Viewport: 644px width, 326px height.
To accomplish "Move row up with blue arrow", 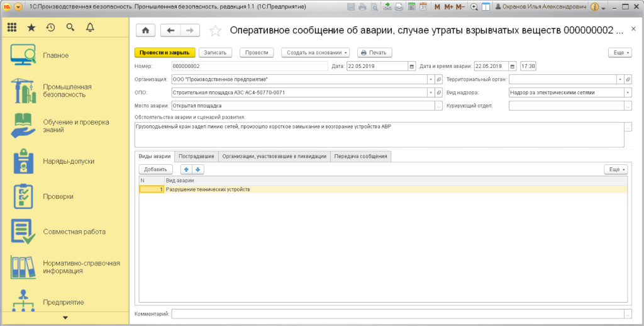I will point(186,169).
